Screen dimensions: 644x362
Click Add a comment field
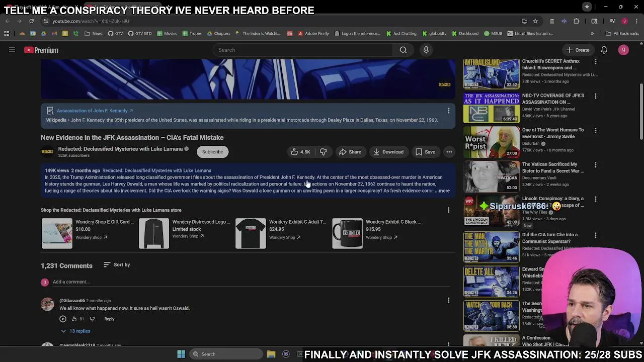click(251, 282)
